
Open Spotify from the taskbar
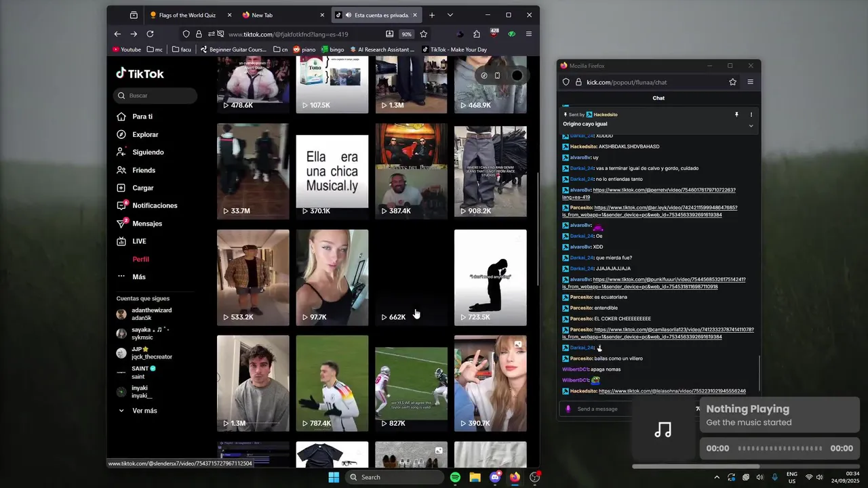455,477
